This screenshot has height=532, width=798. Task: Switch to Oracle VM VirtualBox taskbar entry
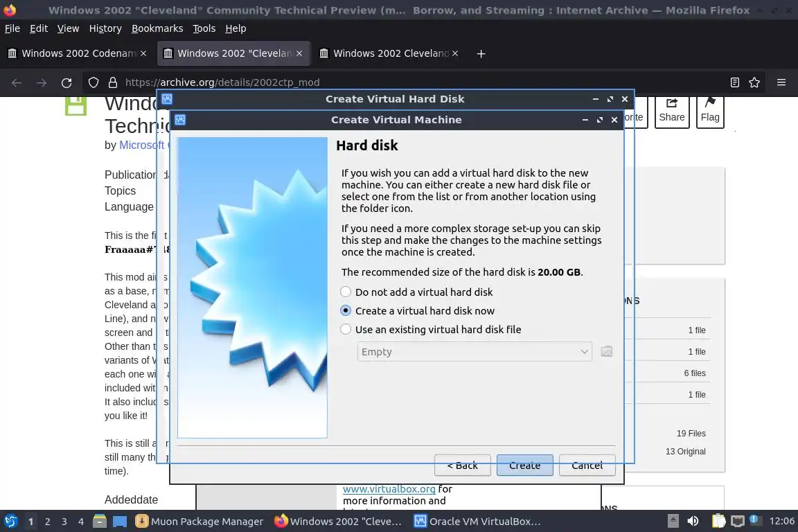477,522
